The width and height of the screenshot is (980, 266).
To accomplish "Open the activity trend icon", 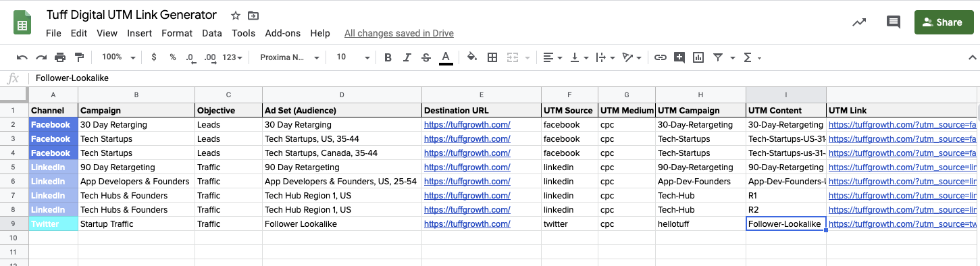I will pos(859,22).
